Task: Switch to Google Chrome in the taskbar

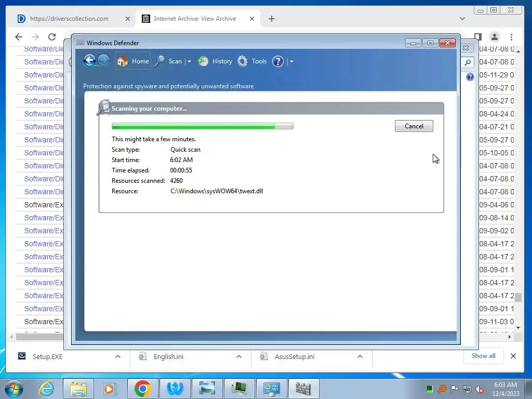Action: tap(142, 389)
